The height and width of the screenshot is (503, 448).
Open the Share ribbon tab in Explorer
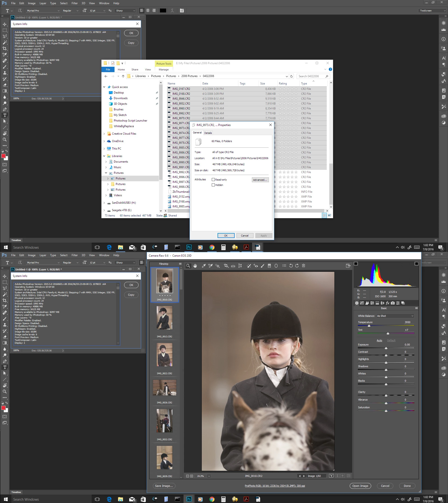135,70
